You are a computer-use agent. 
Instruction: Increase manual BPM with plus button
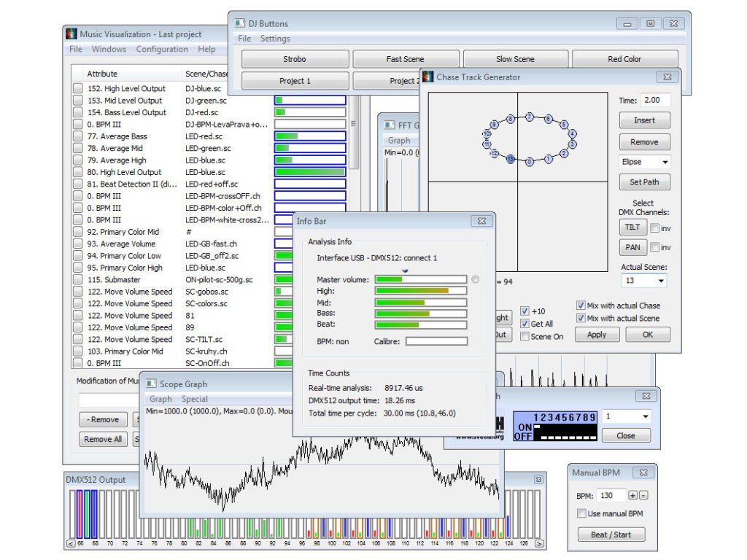[x=632, y=495]
